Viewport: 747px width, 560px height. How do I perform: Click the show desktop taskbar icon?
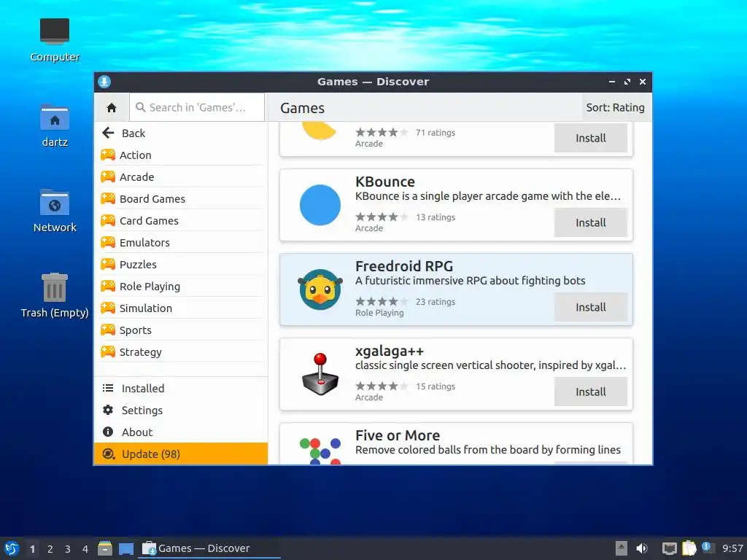126,549
